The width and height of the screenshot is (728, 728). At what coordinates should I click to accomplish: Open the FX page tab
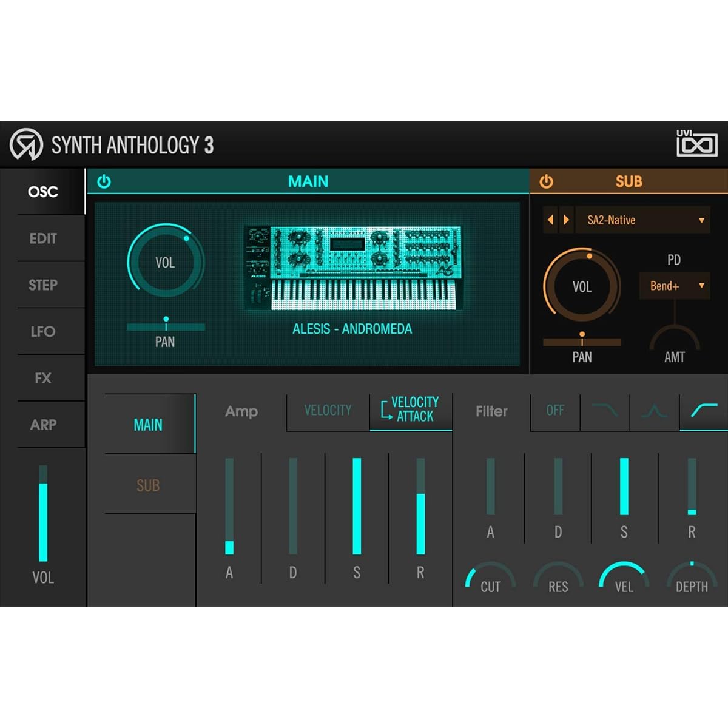(43, 378)
